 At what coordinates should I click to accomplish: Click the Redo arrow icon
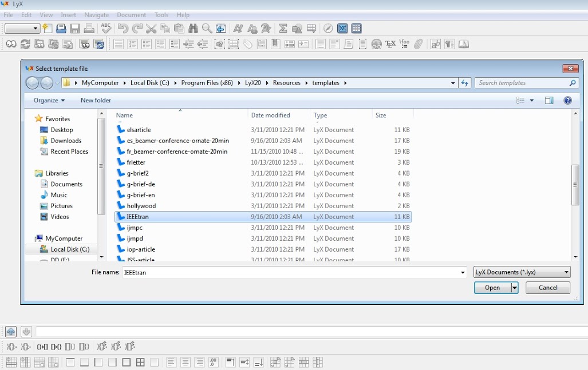click(137, 28)
